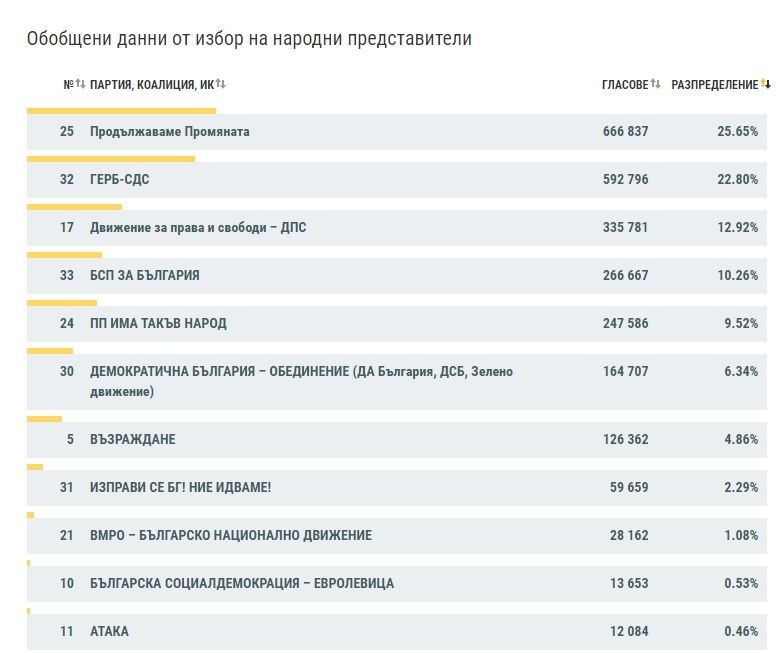Sort by the № column arrows icon
Screen dimensions: 784x653
[80, 84]
